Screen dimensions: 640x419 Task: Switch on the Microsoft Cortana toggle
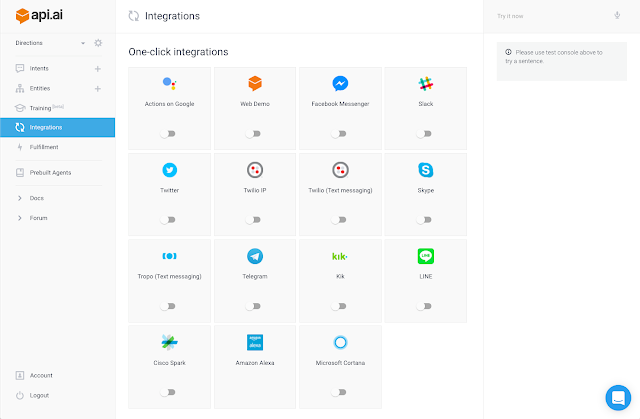tap(338, 392)
